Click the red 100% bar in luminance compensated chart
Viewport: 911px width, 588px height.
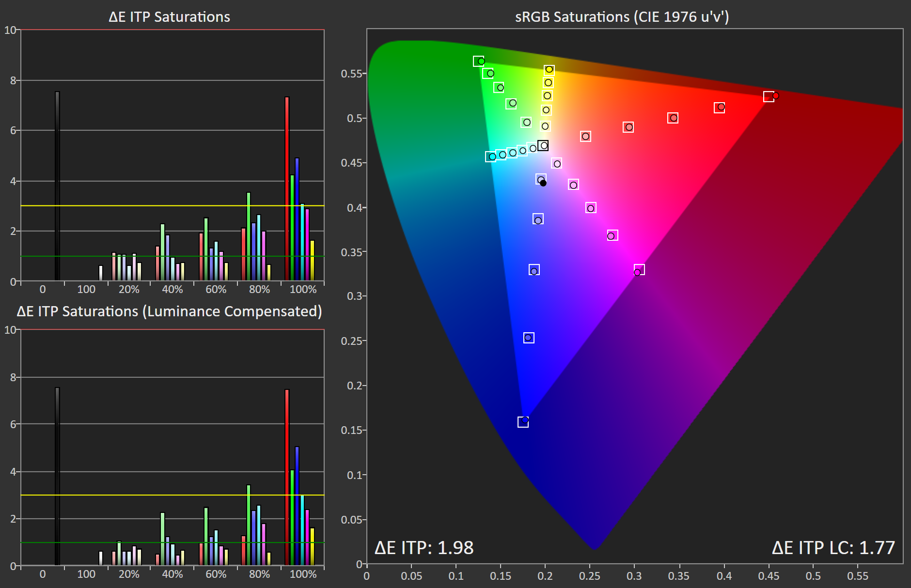point(287,477)
